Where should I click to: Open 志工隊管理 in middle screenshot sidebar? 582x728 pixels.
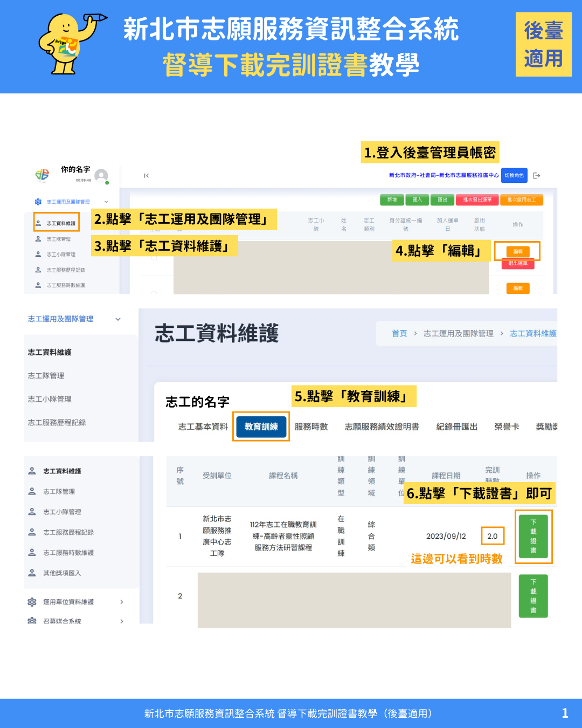coord(46,376)
